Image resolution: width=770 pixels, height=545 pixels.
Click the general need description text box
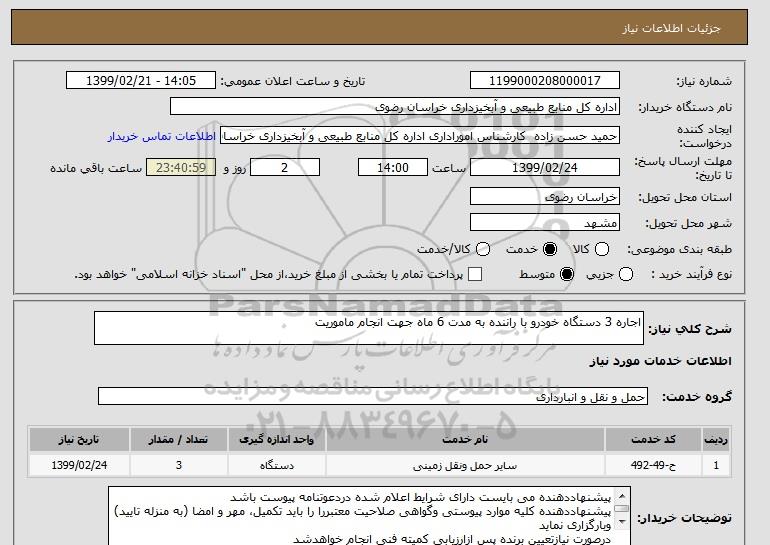point(369,328)
